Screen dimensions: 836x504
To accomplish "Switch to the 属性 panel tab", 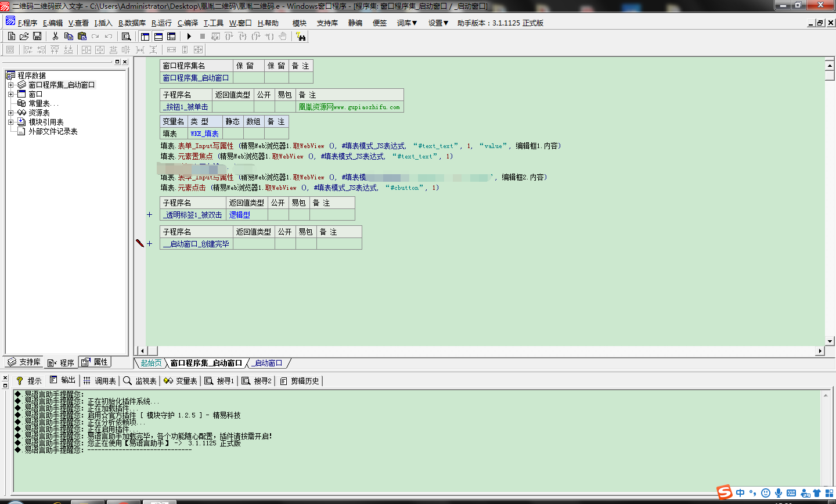I will (x=94, y=362).
